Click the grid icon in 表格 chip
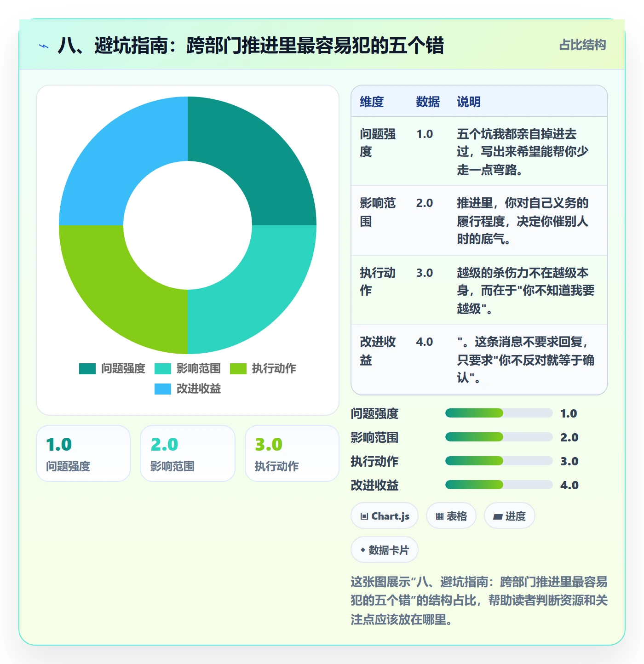644x664 pixels. (440, 516)
